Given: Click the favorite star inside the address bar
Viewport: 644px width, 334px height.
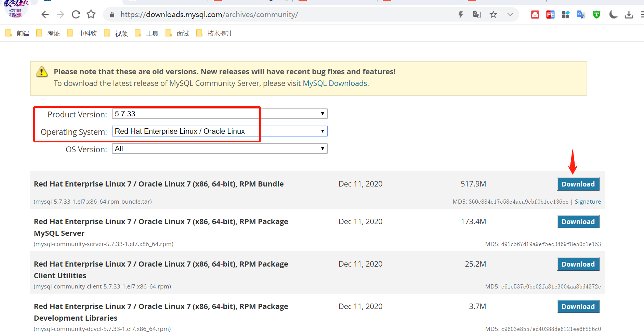Looking at the screenshot, I should [x=493, y=14].
